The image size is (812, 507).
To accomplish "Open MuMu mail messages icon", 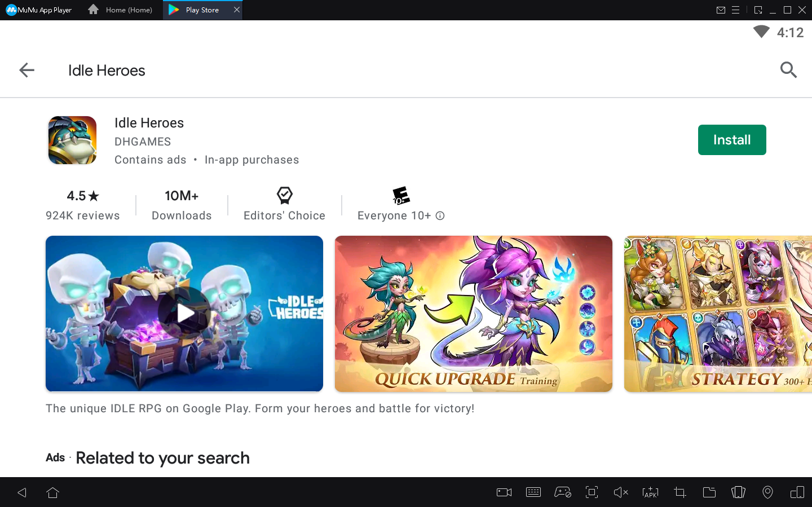I will point(721,10).
